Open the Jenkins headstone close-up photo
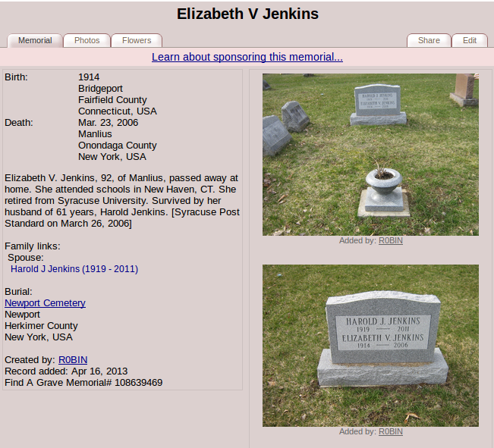Screen dimensions: 494x448 [370, 345]
